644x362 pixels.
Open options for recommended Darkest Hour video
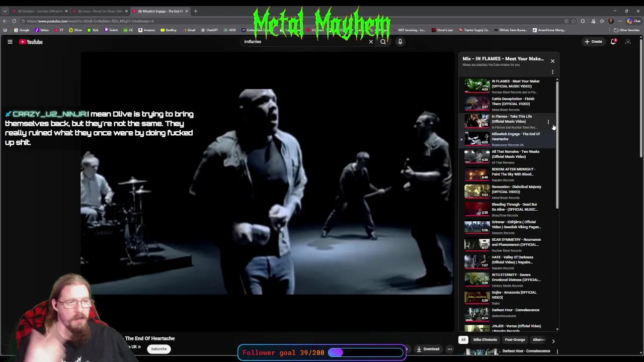point(557,351)
